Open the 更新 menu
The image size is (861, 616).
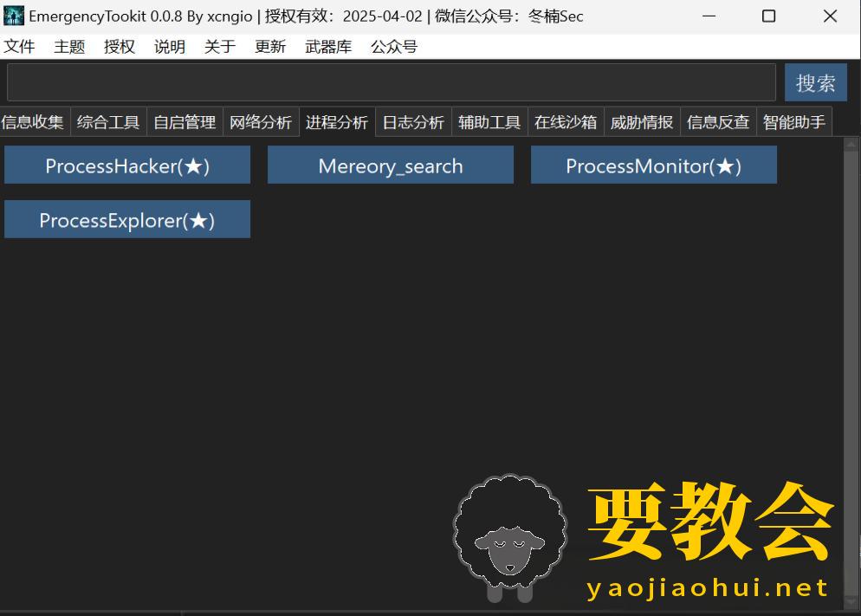(270, 47)
